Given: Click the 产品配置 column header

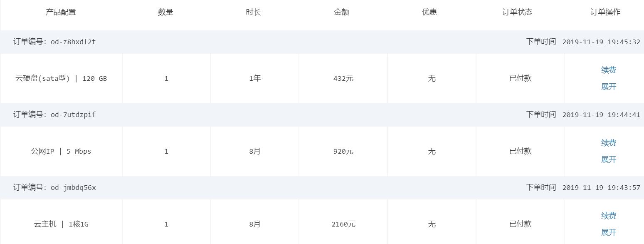Looking at the screenshot, I should point(61,12).
